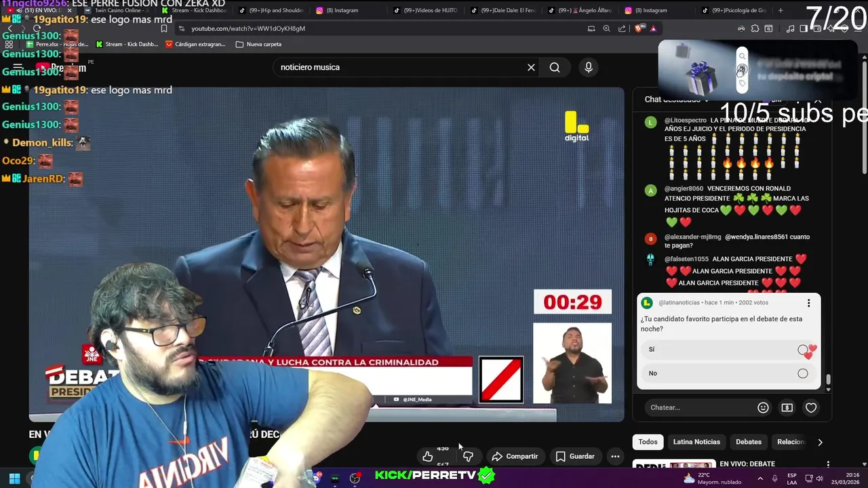Open the Brave Shields lion icon
This screenshot has height=488, width=868.
click(x=639, y=28)
